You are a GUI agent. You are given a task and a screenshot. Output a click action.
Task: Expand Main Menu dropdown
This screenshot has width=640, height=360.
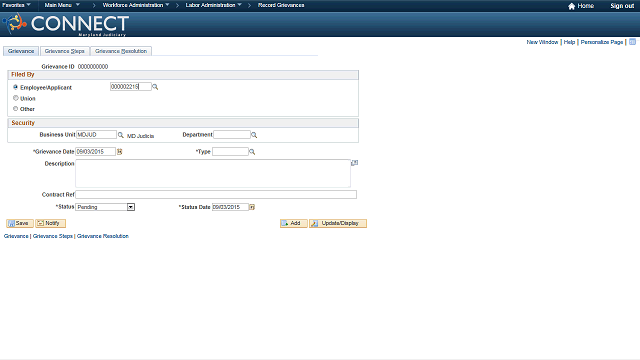pyautogui.click(x=62, y=5)
